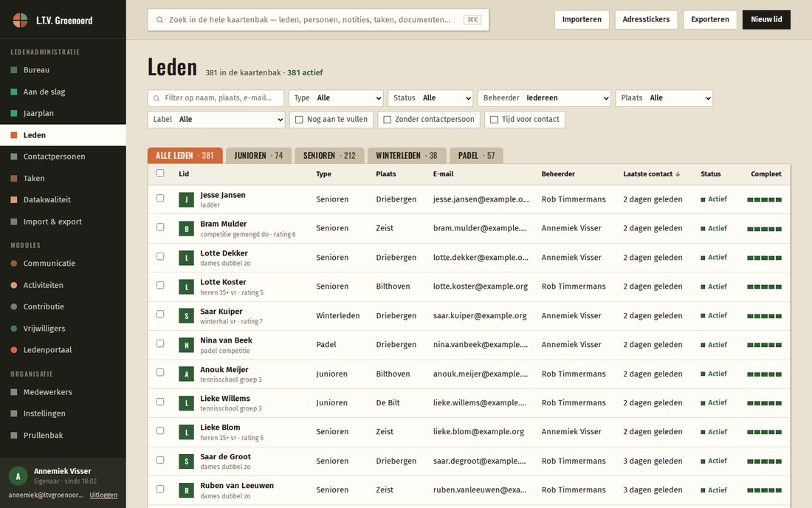Toggle the Zonder contactpersoon filter checkbox
The image size is (812, 508).
[x=387, y=120]
